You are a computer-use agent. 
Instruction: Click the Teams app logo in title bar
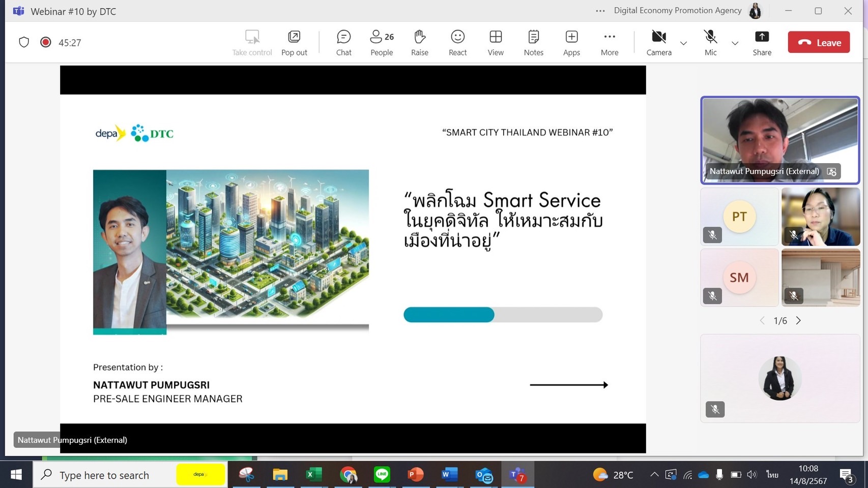(x=19, y=11)
